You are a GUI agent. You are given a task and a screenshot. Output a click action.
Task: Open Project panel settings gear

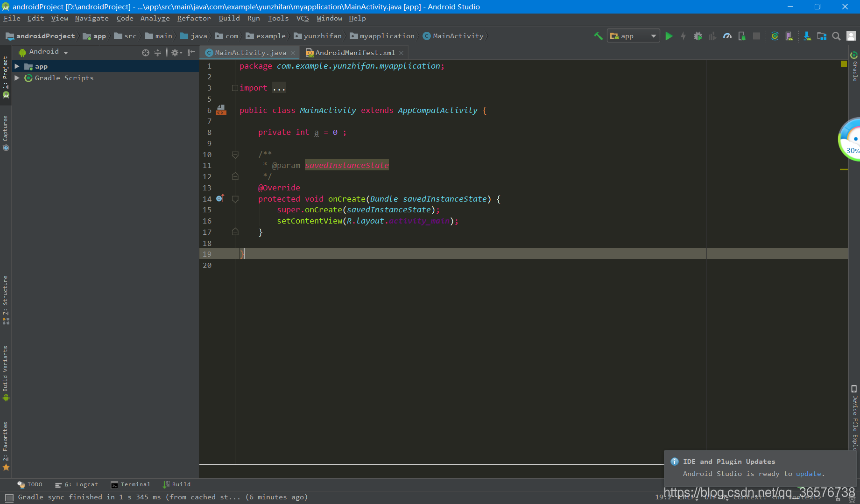[176, 53]
